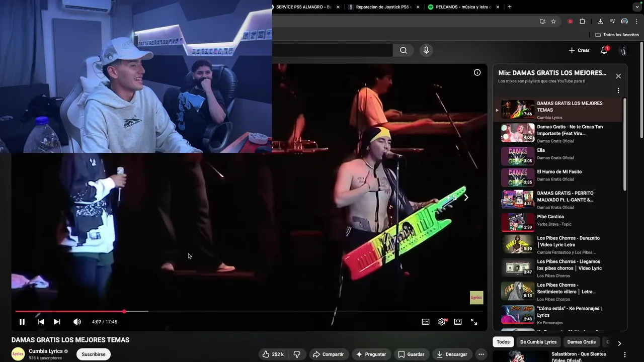Image resolution: width=644 pixels, height=362 pixels.
Task: Click the red recording extension icon
Action: (570, 22)
